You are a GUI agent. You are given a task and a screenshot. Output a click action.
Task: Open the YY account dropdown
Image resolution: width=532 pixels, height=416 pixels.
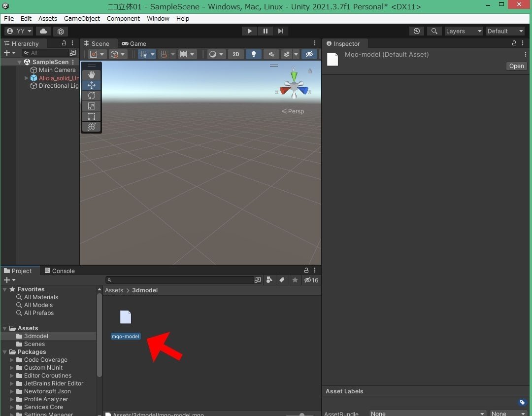tap(19, 31)
